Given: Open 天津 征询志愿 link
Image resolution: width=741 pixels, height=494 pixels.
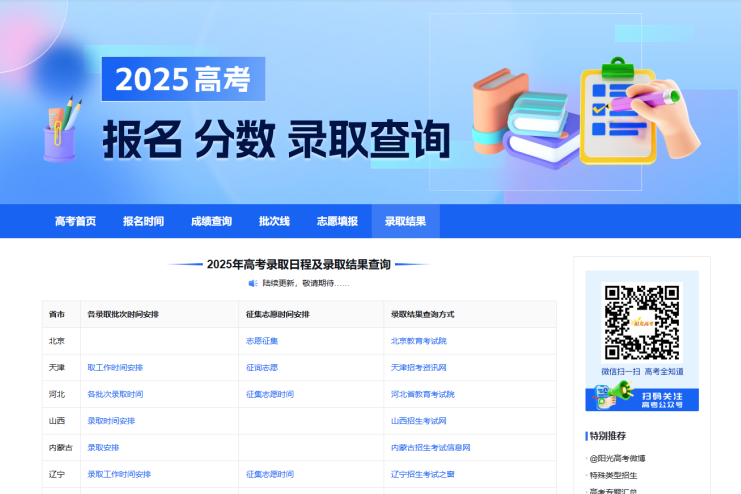Looking at the screenshot, I should pos(262,367).
